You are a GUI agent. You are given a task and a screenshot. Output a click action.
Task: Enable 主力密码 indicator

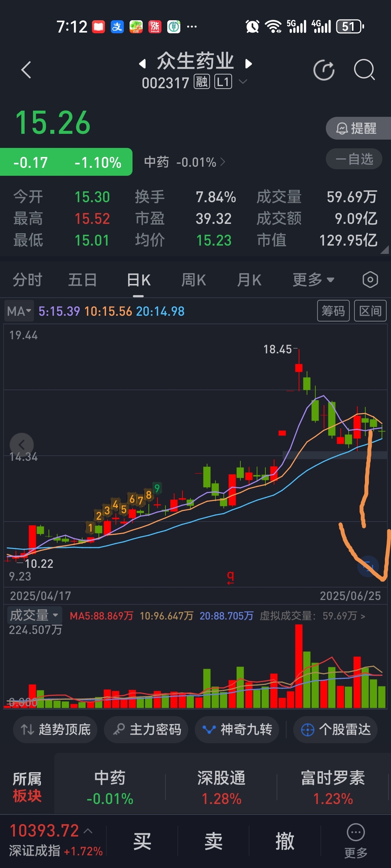pyautogui.click(x=146, y=729)
